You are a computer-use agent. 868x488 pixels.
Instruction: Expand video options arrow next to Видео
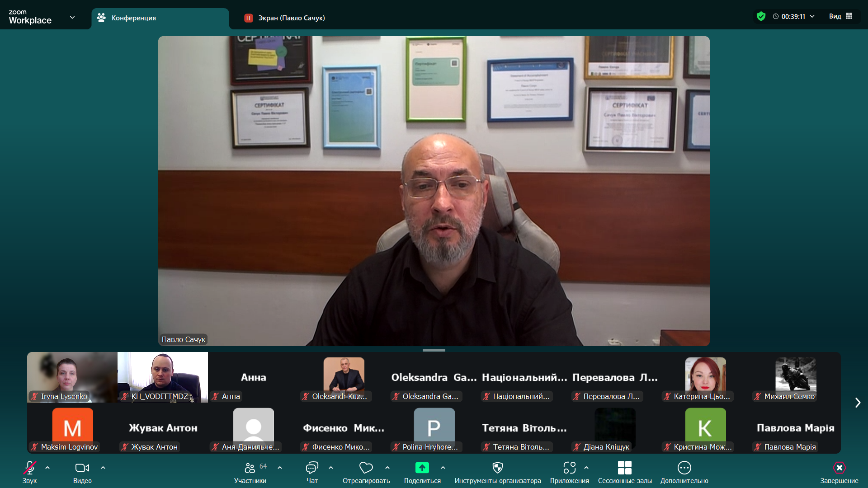[103, 468]
